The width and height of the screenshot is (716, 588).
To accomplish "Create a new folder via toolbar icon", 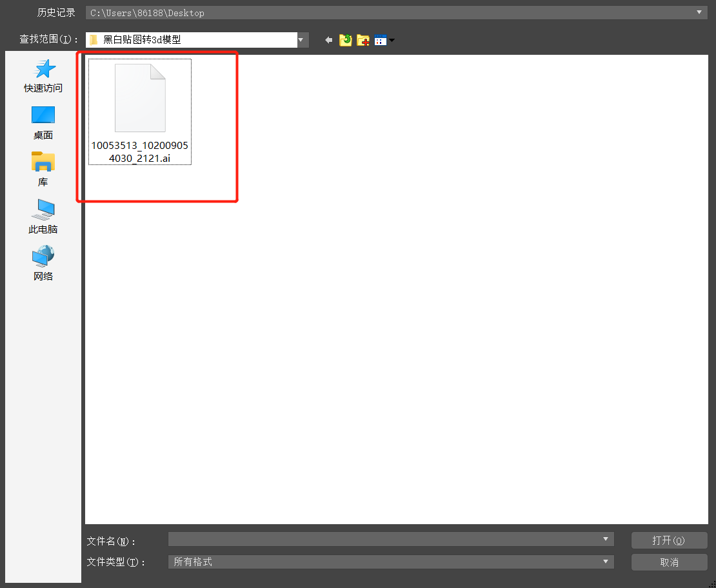I will point(363,40).
